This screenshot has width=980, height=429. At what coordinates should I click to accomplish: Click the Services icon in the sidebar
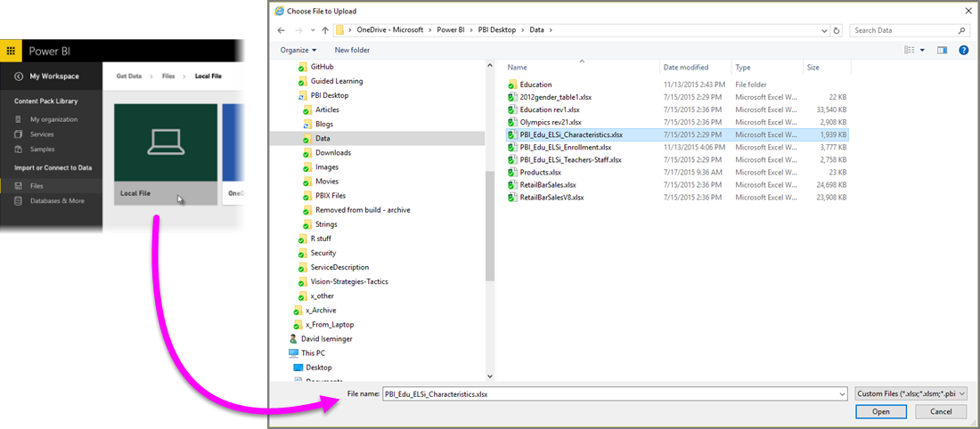(x=18, y=134)
